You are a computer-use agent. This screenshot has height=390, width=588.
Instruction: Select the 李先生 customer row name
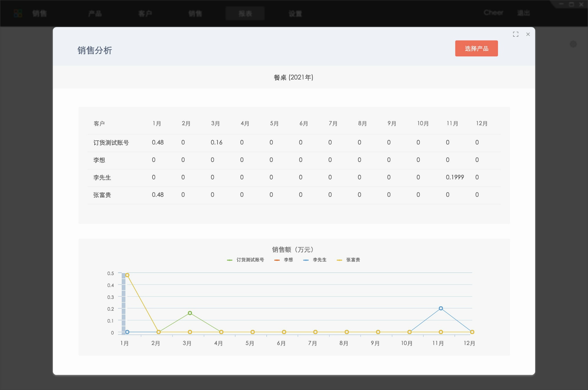point(102,177)
